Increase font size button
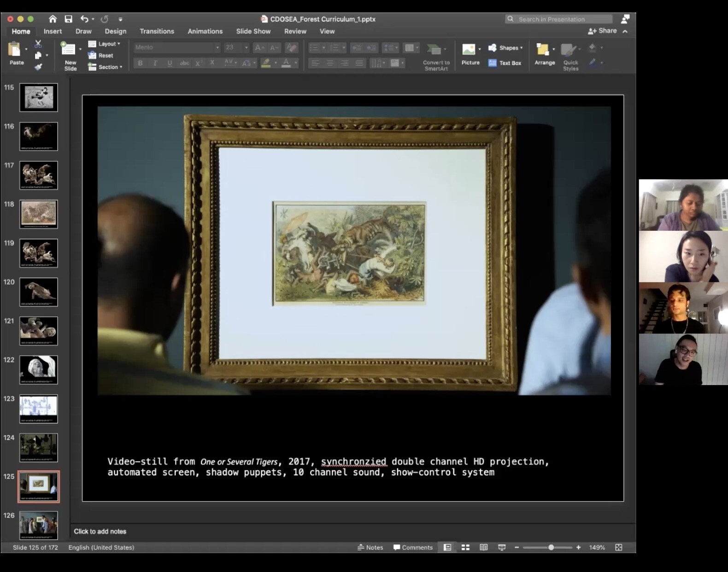Image resolution: width=728 pixels, height=572 pixels. click(x=259, y=47)
